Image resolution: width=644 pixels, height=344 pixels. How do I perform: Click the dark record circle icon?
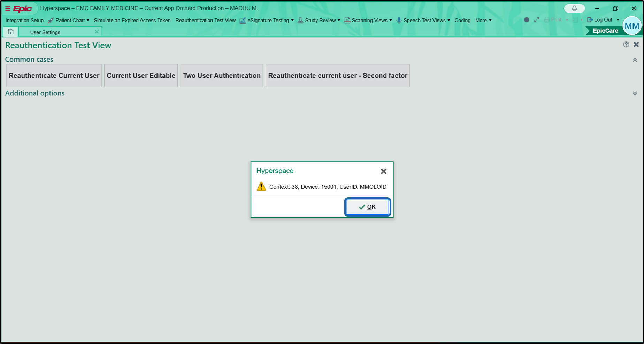527,20
